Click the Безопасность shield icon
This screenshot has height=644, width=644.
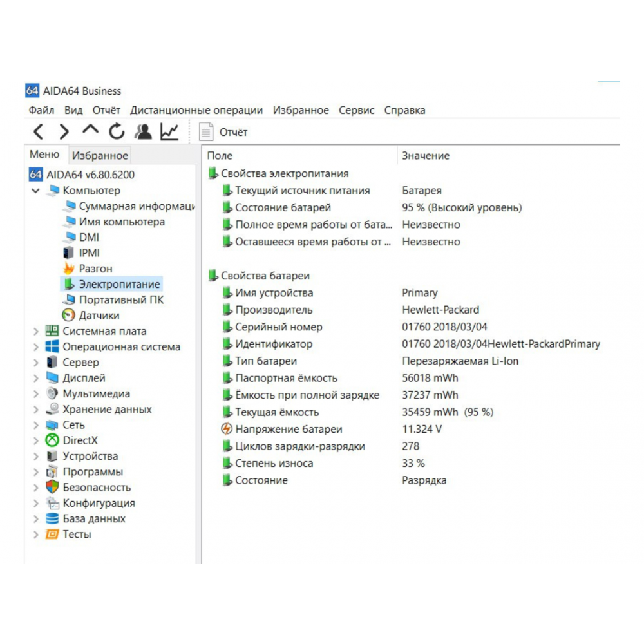pos(52,487)
